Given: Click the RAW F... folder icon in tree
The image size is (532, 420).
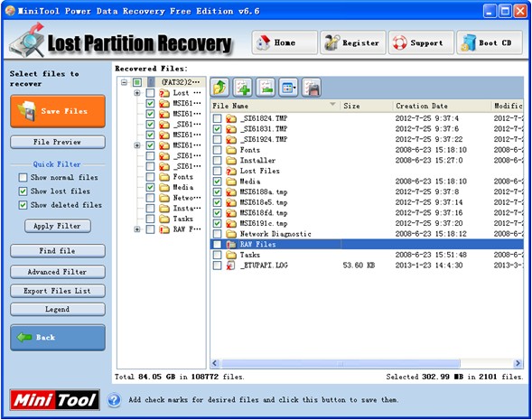Looking at the screenshot, I should coord(164,229).
